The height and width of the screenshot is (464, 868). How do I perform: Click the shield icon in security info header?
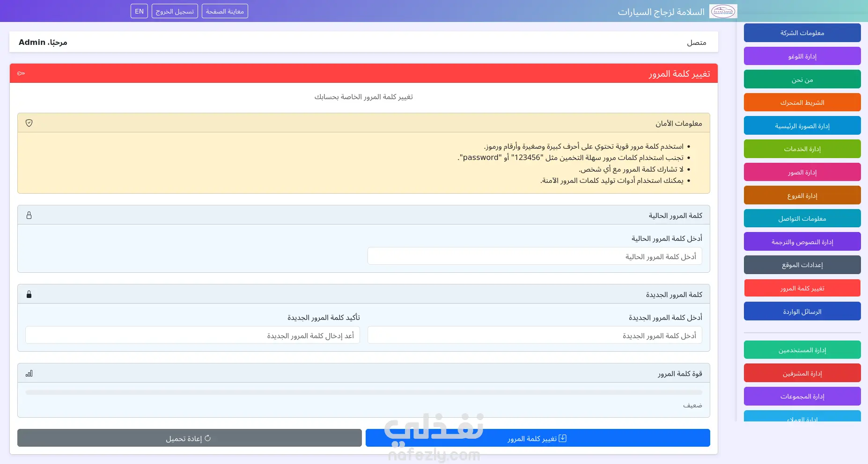point(29,123)
